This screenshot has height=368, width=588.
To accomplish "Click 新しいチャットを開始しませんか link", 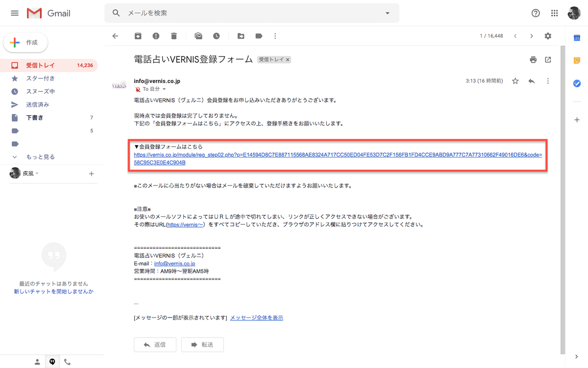I will pos(53,291).
